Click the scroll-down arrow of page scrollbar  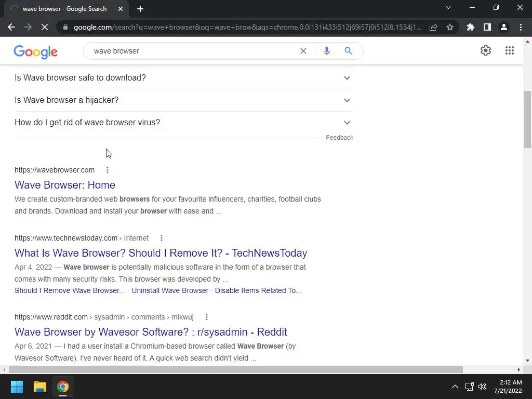527,361
